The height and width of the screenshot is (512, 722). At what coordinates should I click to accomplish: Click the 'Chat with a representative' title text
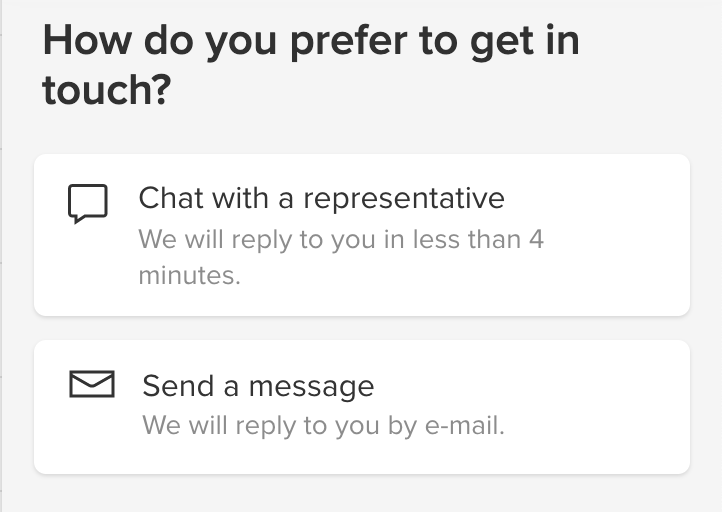(x=321, y=198)
